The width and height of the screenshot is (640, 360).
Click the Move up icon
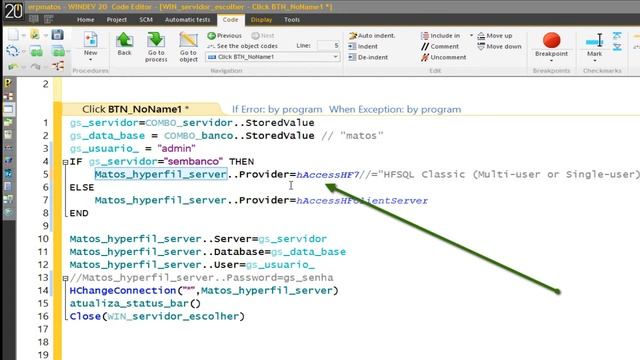[x=481, y=36]
